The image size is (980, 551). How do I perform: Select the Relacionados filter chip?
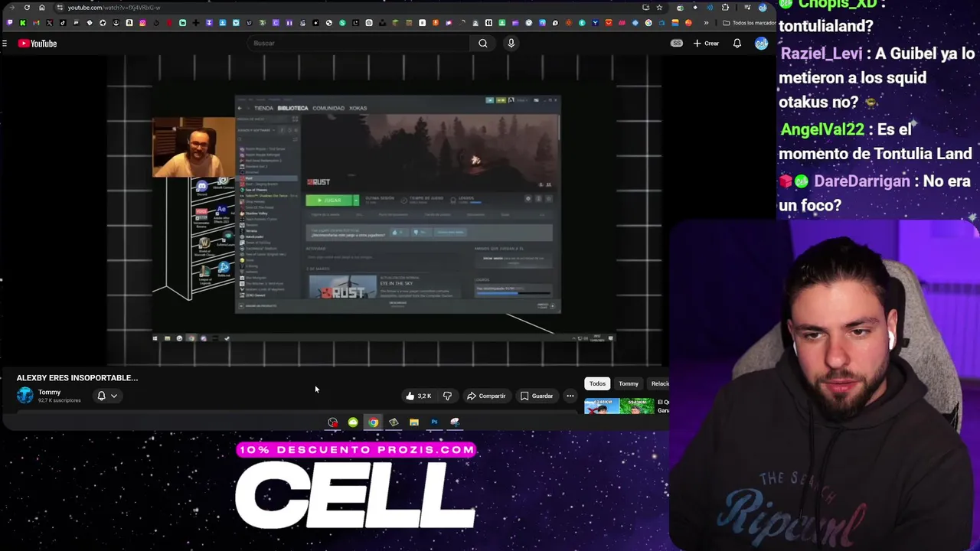click(x=659, y=383)
